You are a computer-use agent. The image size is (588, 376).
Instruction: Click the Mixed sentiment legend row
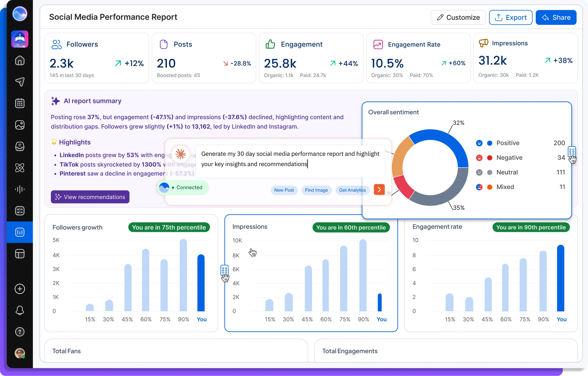(x=520, y=187)
